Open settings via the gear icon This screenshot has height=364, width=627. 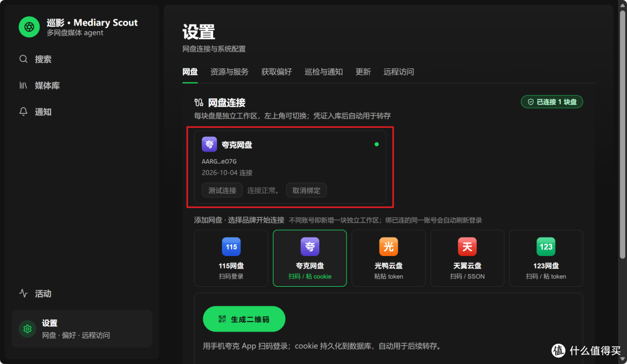(28, 329)
